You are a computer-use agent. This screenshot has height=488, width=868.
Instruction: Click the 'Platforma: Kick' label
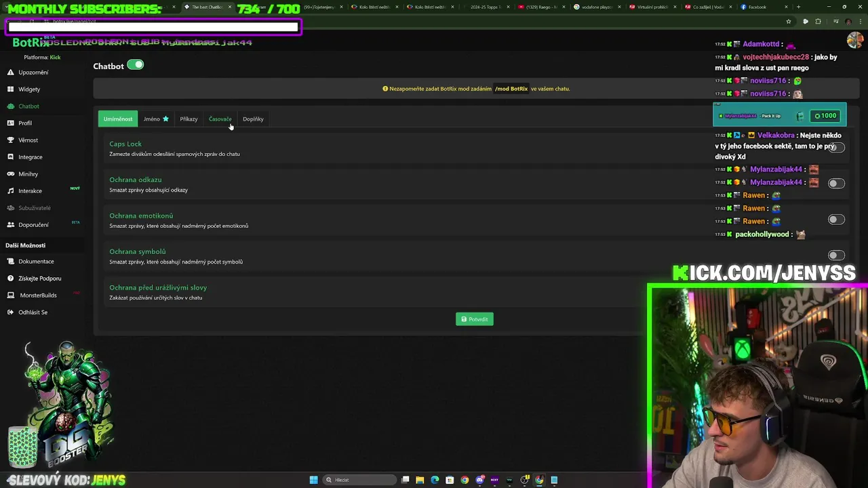click(x=42, y=58)
